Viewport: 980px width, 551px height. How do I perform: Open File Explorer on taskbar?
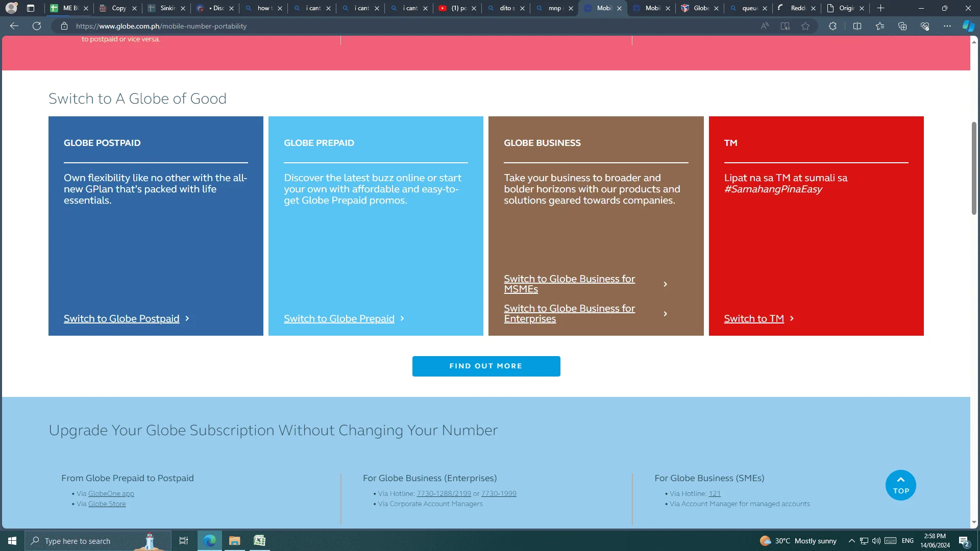point(235,541)
